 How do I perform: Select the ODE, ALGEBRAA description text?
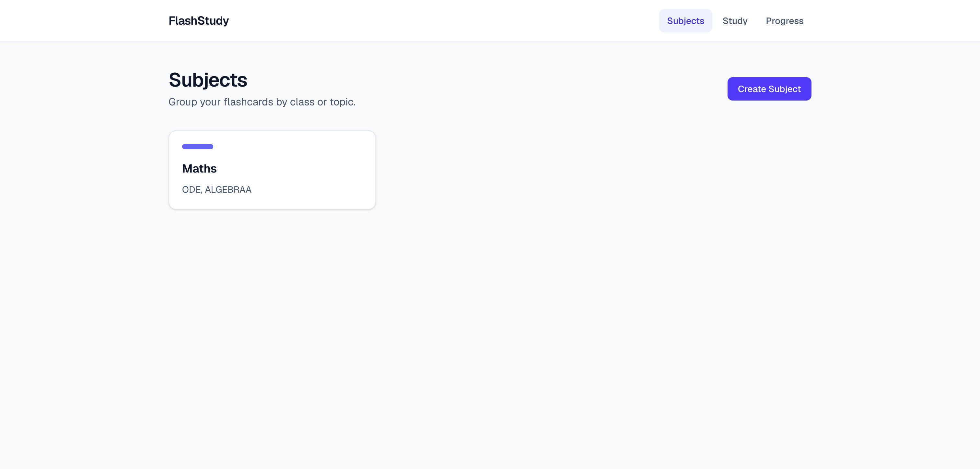coord(217,189)
